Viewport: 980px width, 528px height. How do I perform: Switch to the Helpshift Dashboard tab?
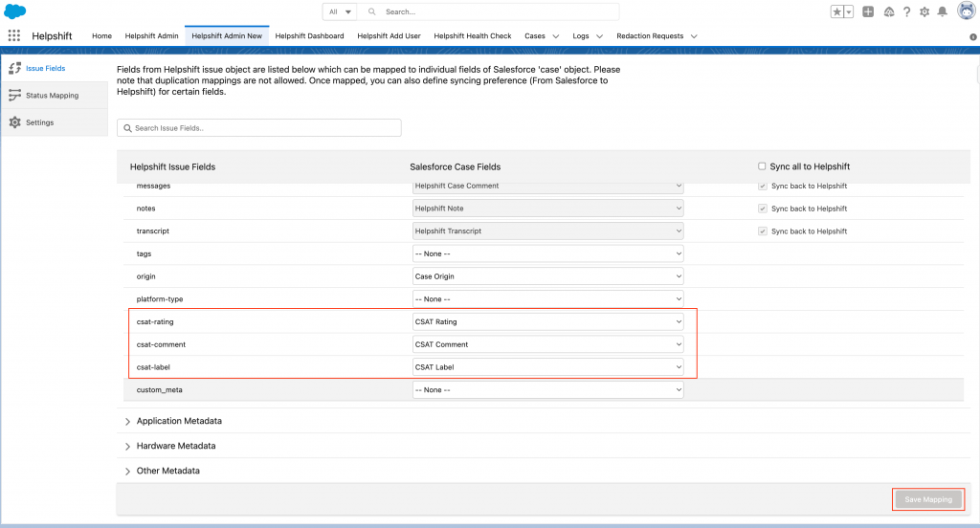coord(309,36)
